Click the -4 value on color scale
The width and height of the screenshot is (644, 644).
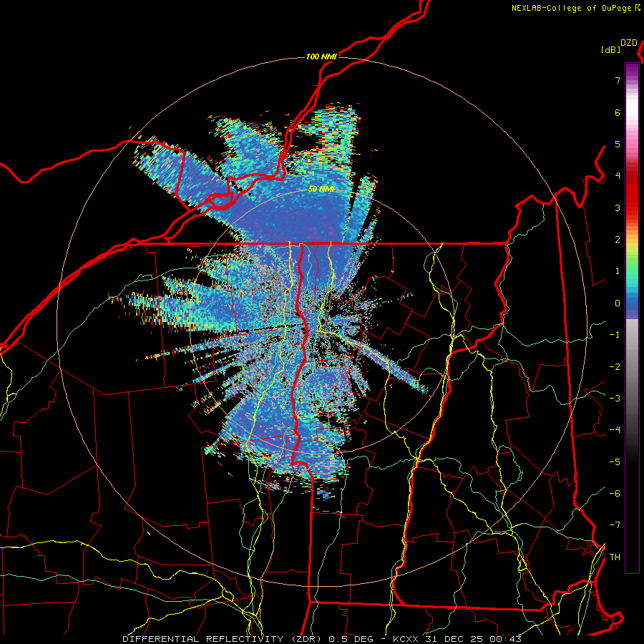(x=615, y=429)
